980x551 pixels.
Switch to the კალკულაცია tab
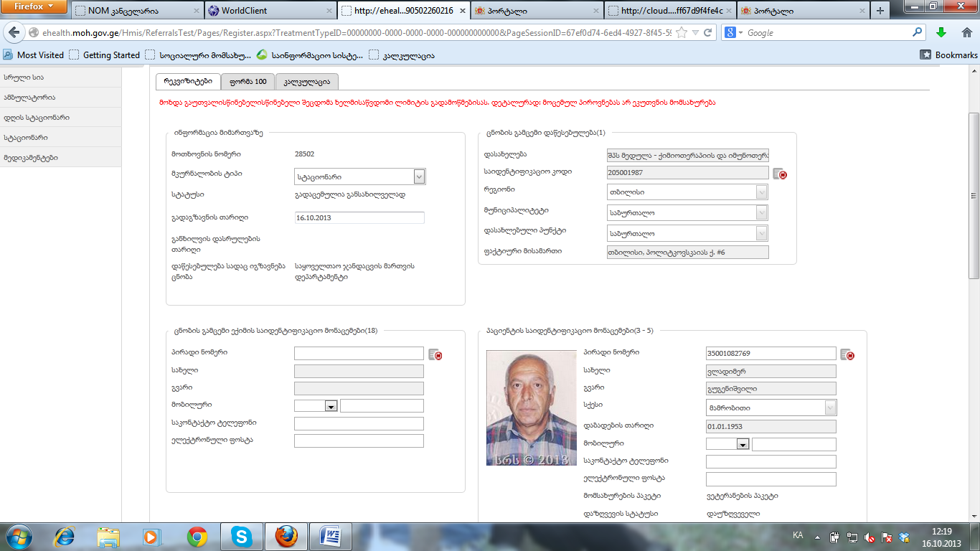coord(306,82)
